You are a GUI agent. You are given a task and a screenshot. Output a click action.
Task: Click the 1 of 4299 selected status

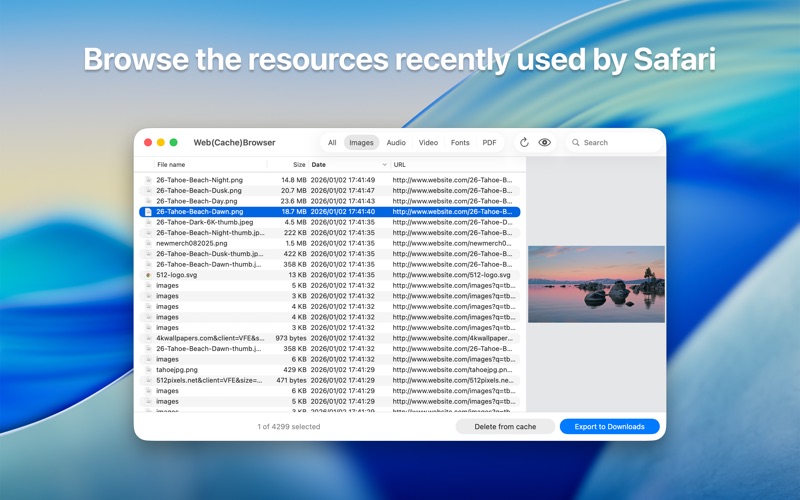click(289, 427)
